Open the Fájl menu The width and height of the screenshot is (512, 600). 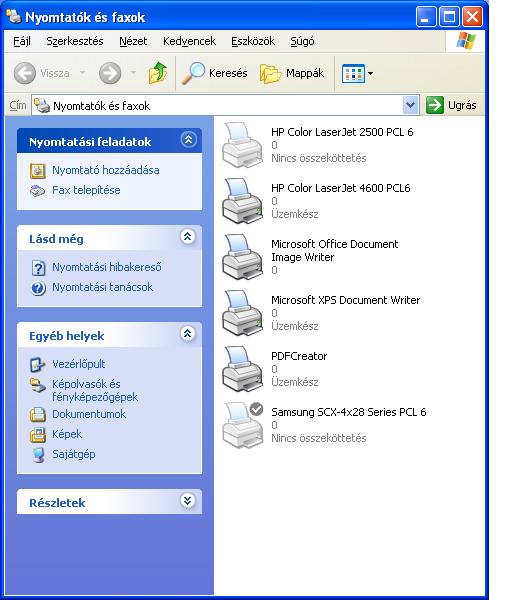tap(22, 41)
